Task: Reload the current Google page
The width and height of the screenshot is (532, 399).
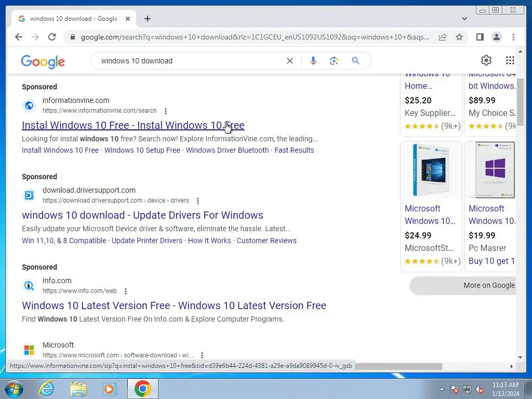Action: coord(52,37)
